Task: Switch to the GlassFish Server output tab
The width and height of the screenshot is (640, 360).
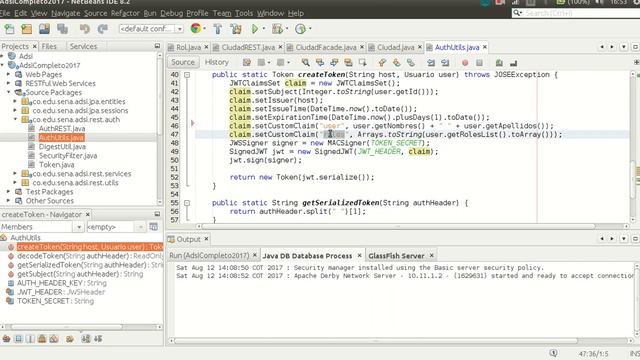Action: [396, 256]
